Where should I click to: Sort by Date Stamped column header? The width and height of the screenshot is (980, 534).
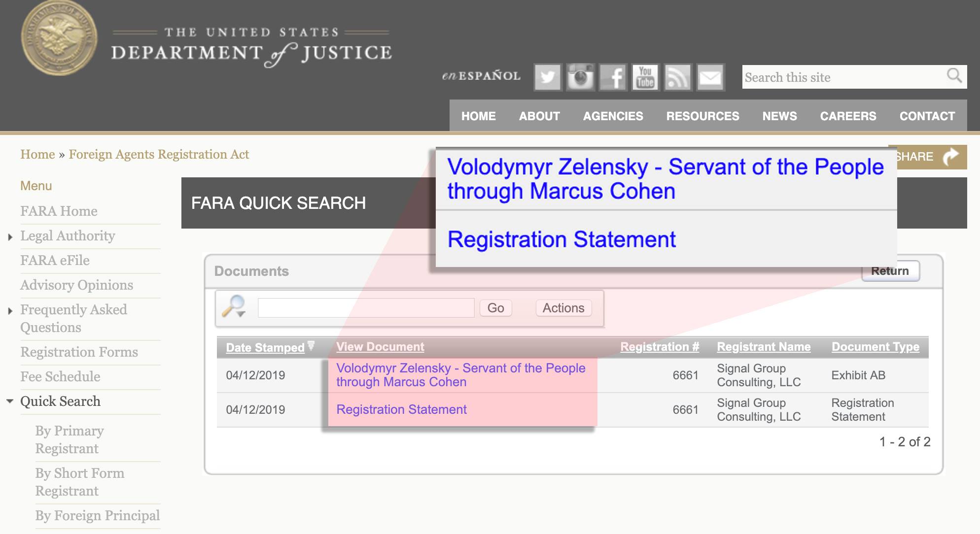coord(265,347)
